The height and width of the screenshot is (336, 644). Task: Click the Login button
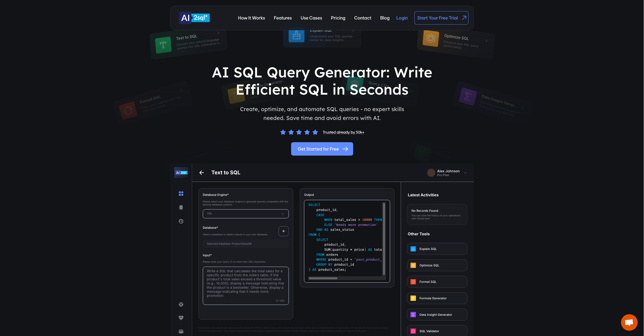coord(402,17)
